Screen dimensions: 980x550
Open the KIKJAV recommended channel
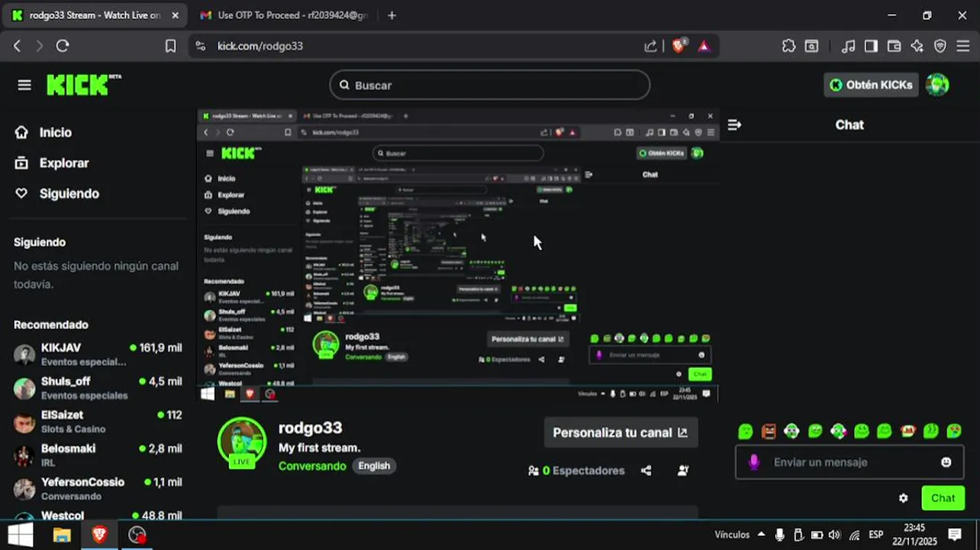pyautogui.click(x=98, y=354)
